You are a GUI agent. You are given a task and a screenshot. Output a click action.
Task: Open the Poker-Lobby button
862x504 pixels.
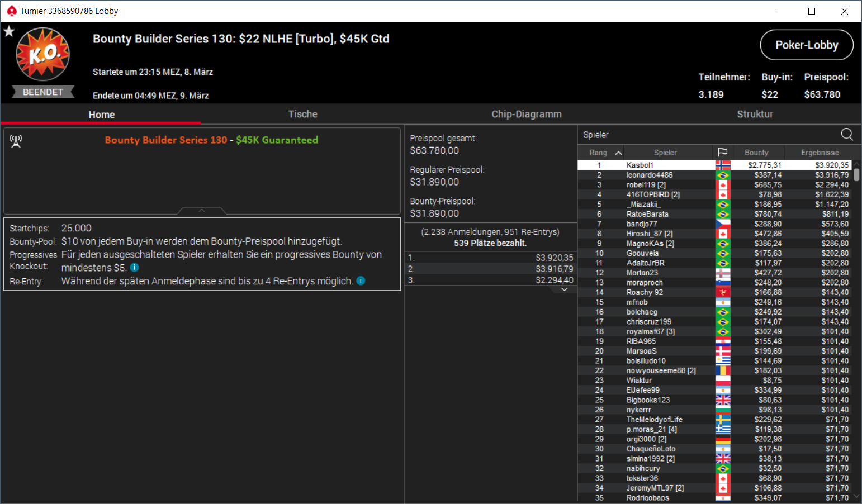coord(807,45)
